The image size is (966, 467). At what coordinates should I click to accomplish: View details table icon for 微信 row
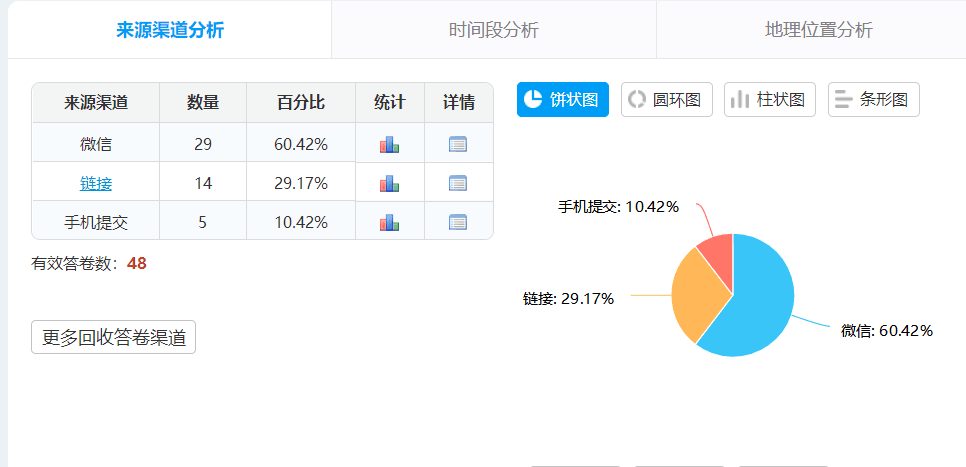[458, 144]
